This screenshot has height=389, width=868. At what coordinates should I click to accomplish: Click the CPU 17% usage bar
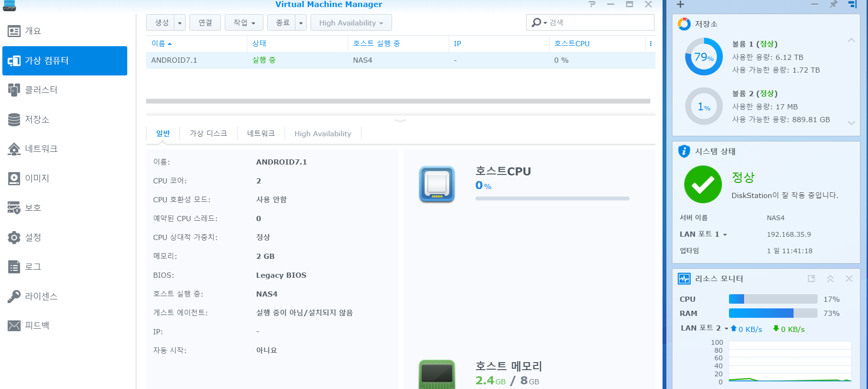point(773,299)
